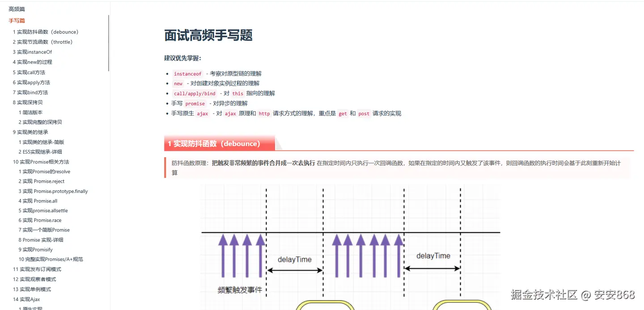Image resolution: width=644 pixels, height=310 pixels.
Task: Open sidebar item 11 实现发布订阅模式
Action: (x=37, y=269)
